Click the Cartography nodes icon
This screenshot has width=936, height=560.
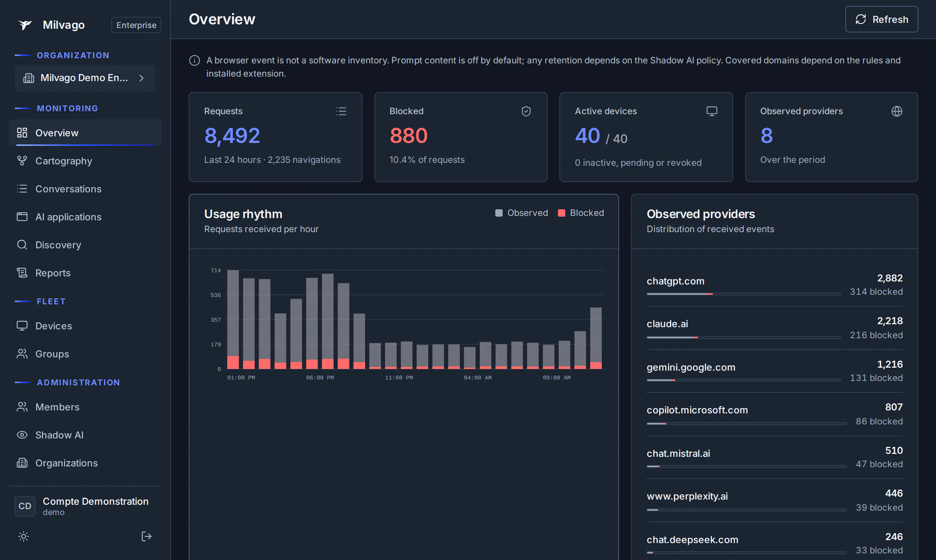(22, 161)
